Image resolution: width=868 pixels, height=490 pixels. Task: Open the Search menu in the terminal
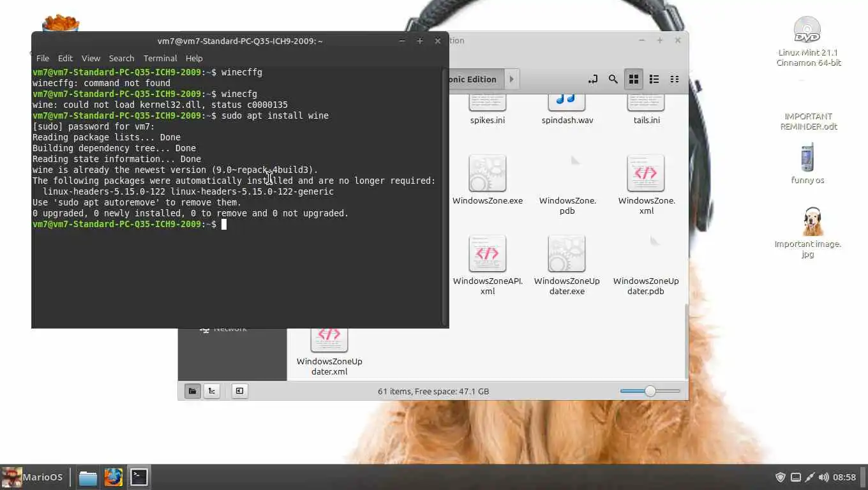[121, 58]
